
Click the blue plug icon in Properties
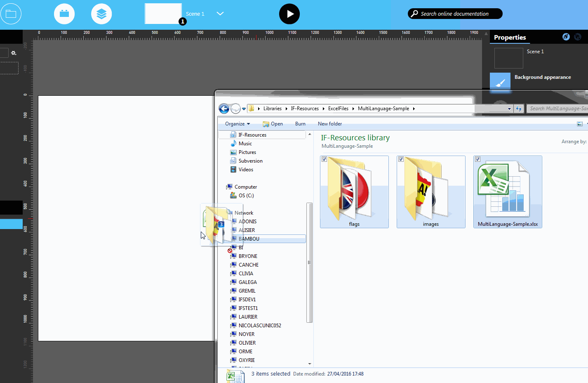point(566,37)
